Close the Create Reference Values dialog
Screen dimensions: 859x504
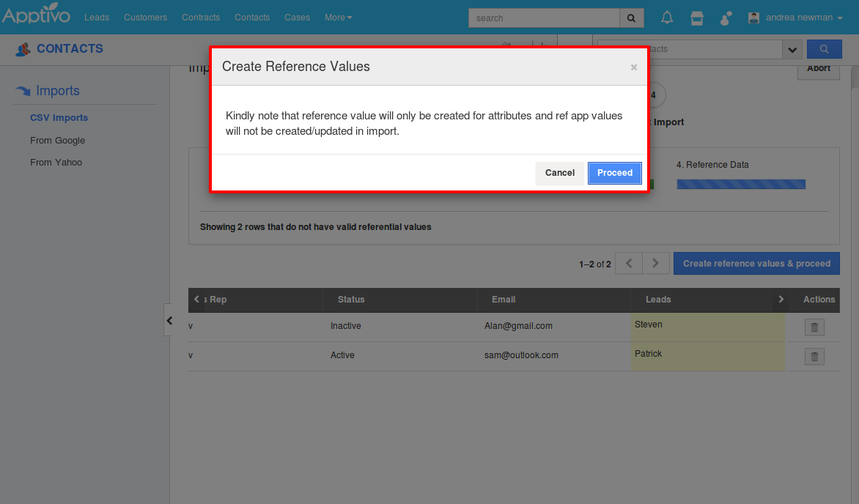pos(634,67)
